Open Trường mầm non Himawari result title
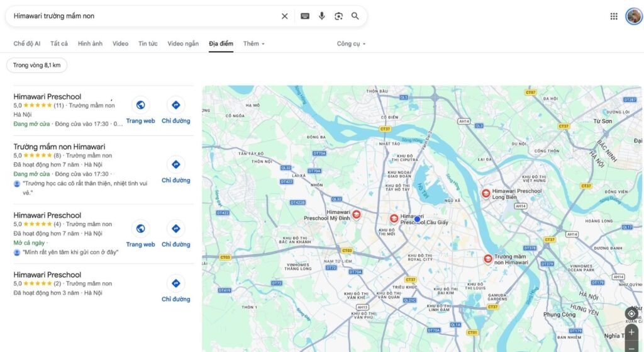The image size is (644, 352). (x=59, y=147)
